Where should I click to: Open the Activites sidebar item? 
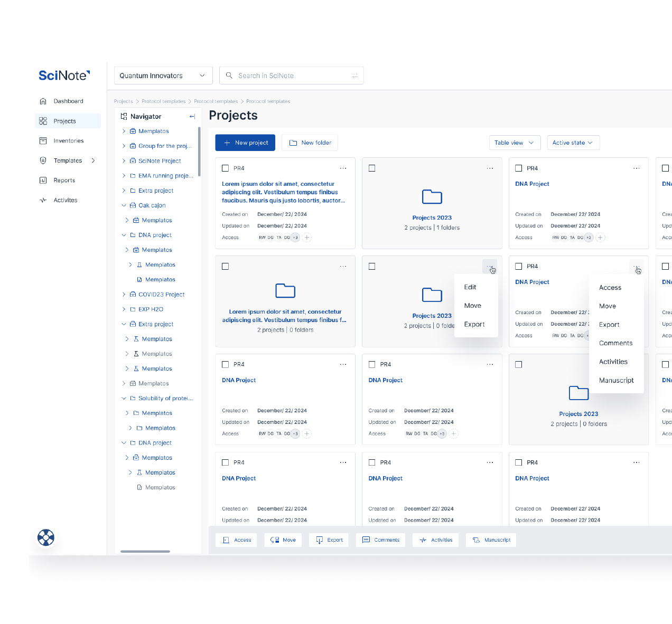[x=65, y=200]
